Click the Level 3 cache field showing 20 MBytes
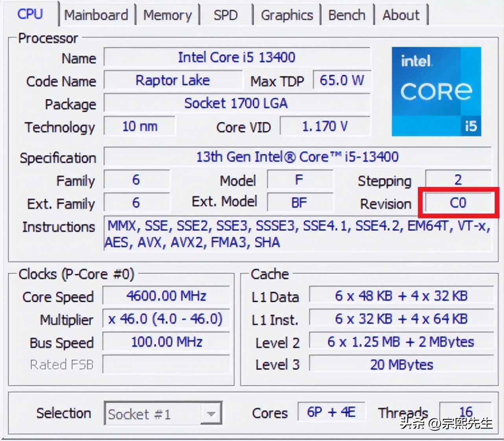 [x=401, y=364]
